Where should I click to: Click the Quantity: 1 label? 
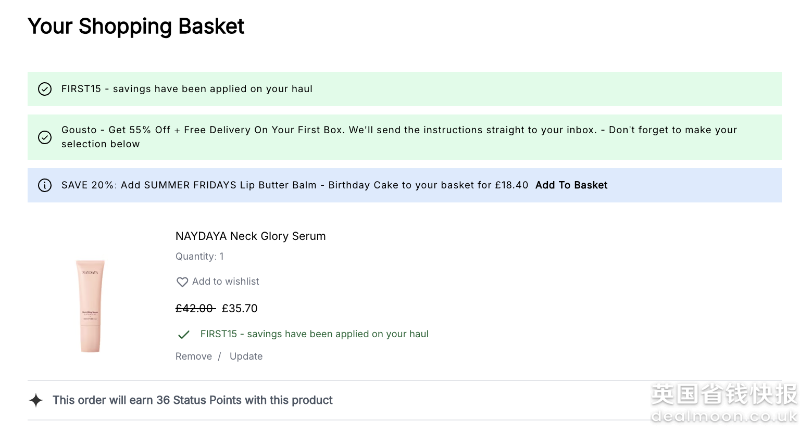click(x=200, y=257)
